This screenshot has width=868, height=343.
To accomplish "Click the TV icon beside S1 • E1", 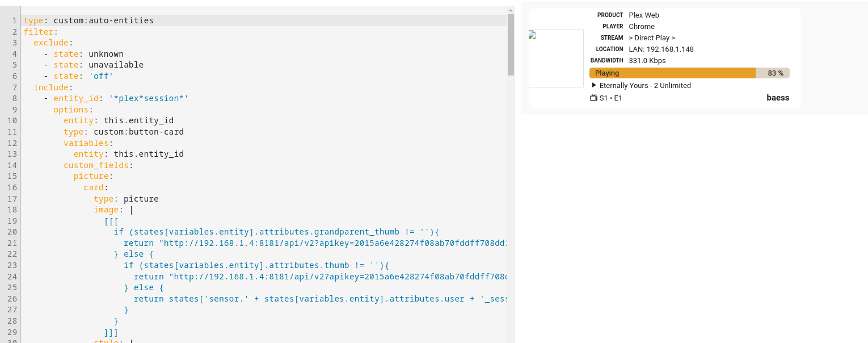I will tap(594, 98).
